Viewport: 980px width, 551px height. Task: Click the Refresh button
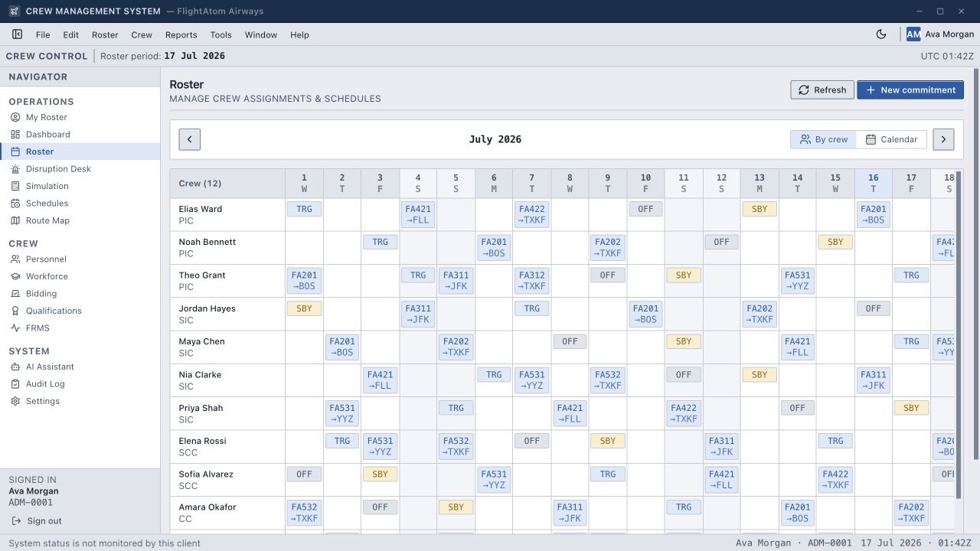pyautogui.click(x=822, y=90)
